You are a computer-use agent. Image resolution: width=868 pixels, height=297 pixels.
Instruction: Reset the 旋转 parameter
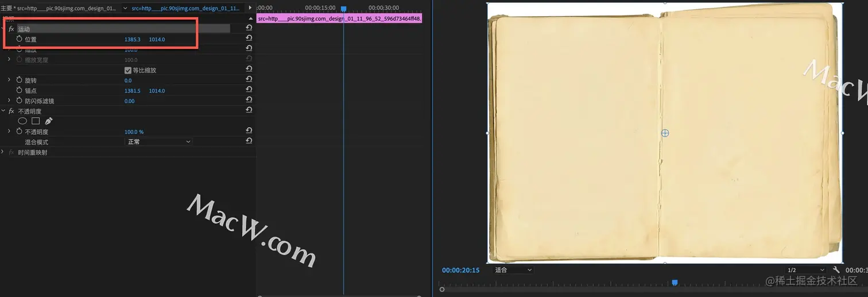click(249, 80)
